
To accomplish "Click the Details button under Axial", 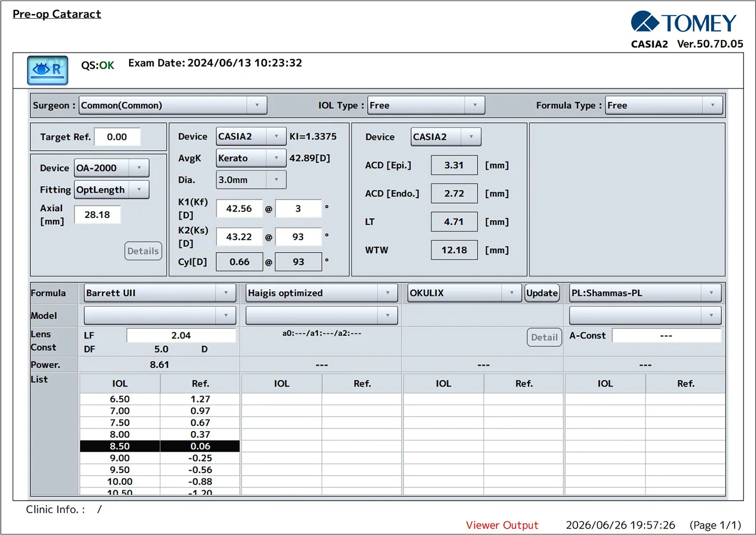I will (x=143, y=251).
